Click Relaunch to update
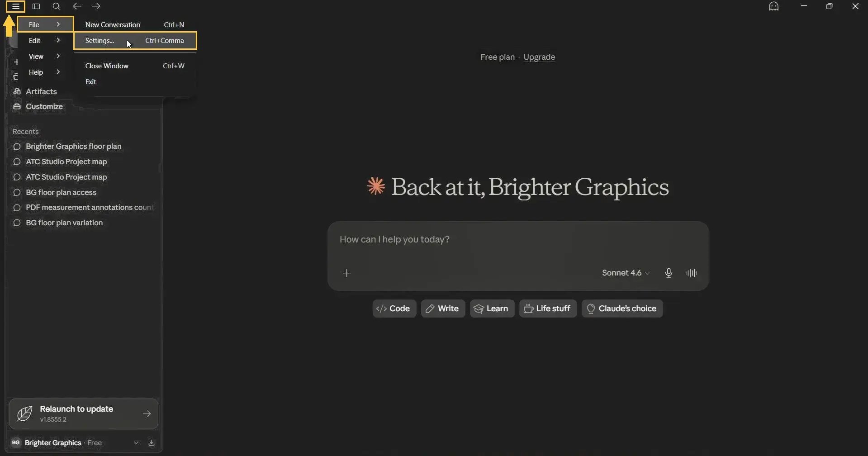This screenshot has width=868, height=456. pyautogui.click(x=84, y=414)
